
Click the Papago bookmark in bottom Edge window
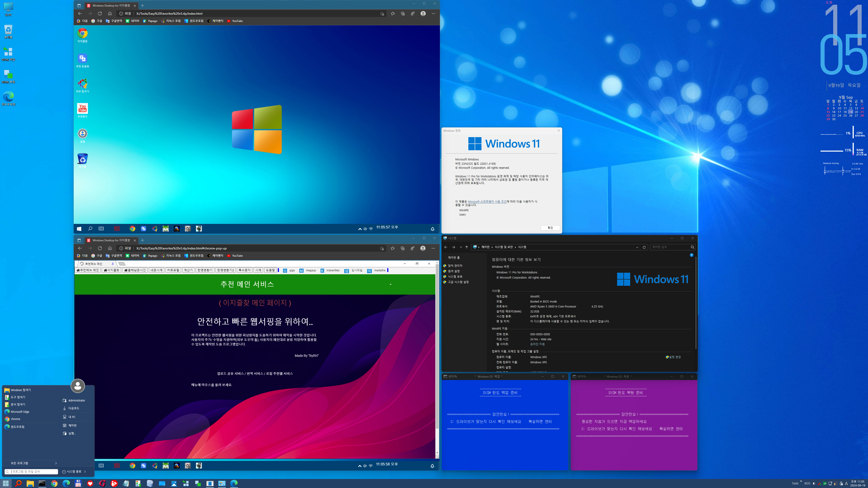(150, 256)
